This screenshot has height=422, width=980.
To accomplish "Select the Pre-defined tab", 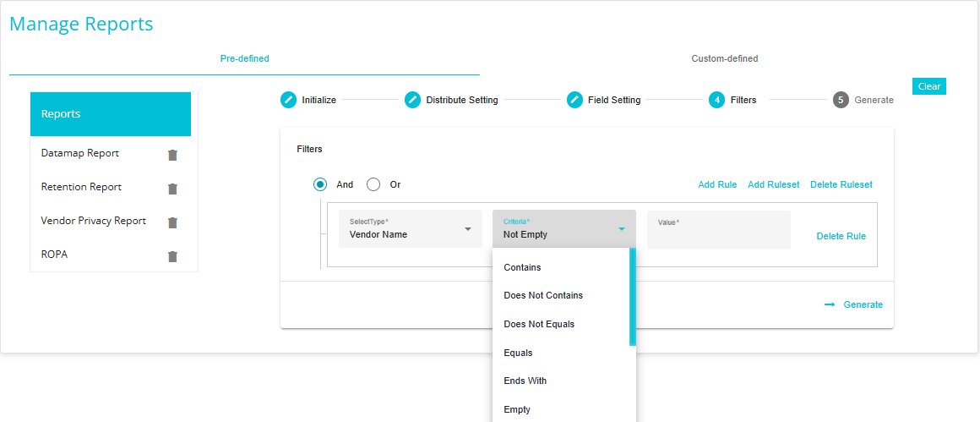I will (244, 58).
